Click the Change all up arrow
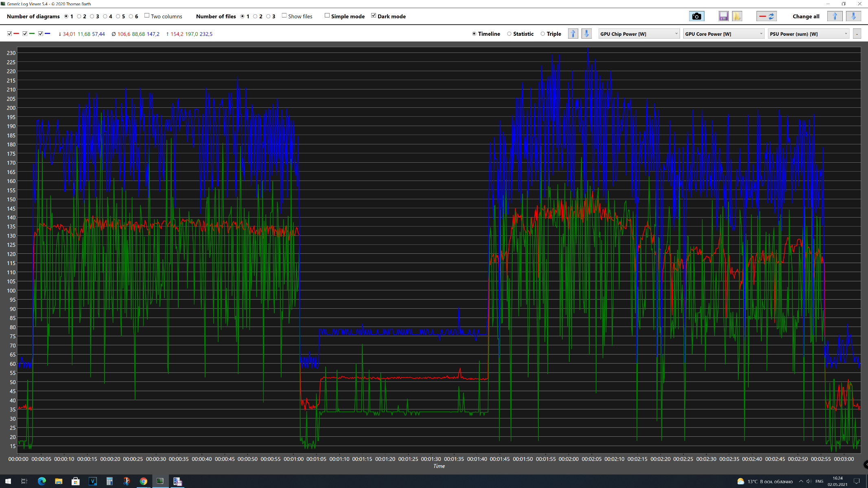The width and height of the screenshot is (868, 488). click(835, 16)
